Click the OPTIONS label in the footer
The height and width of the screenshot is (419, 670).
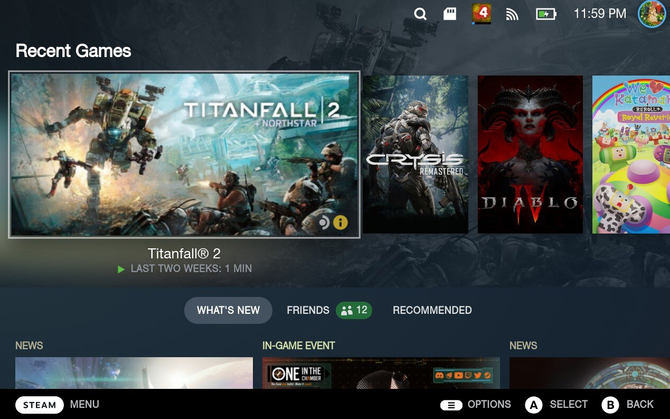(x=489, y=404)
